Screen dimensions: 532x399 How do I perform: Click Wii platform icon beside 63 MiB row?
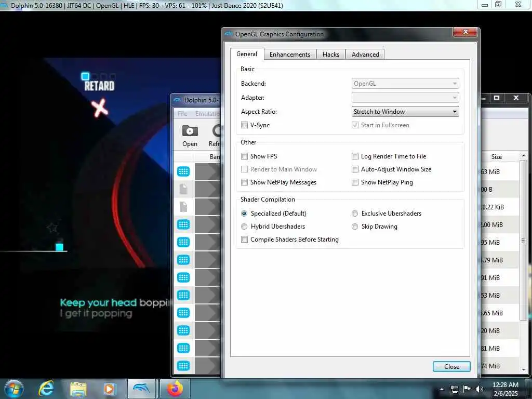point(183,171)
